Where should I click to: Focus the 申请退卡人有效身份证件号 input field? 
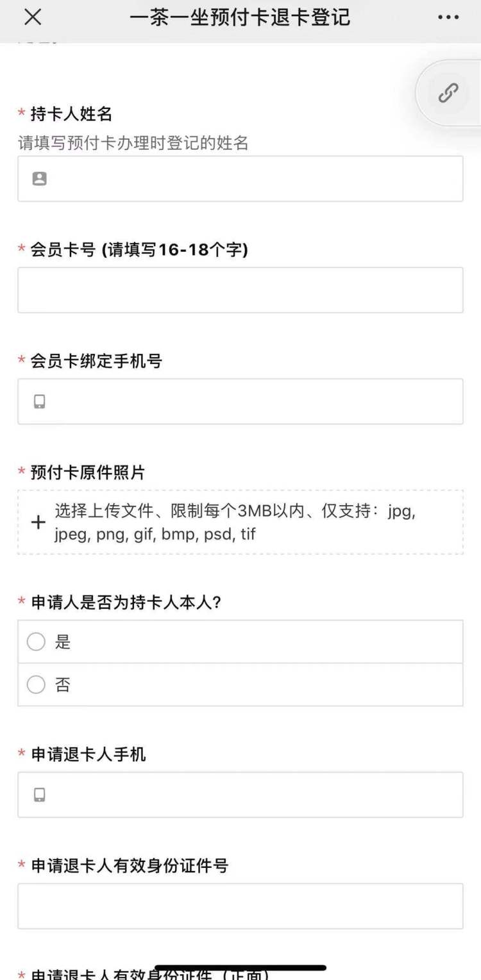tap(240, 906)
